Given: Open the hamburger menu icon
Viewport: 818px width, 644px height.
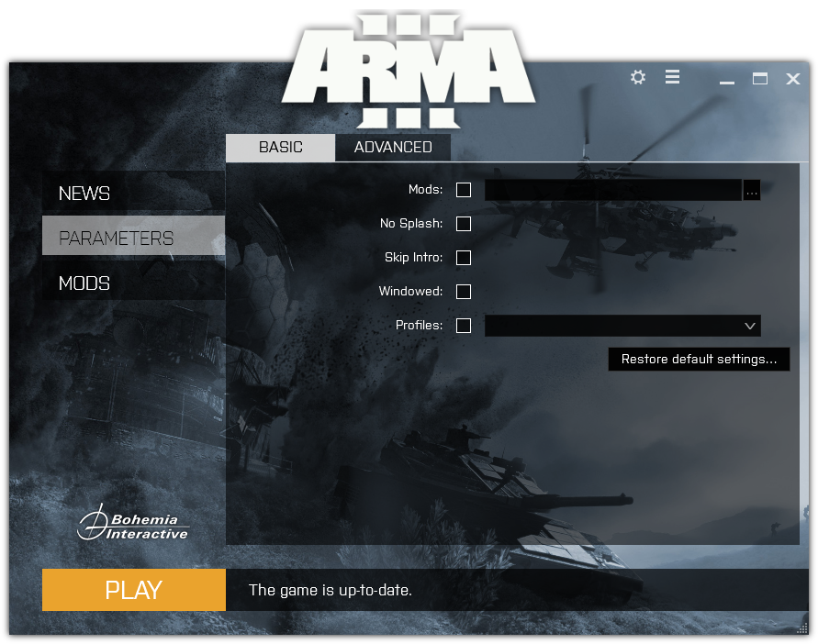Looking at the screenshot, I should click(673, 78).
